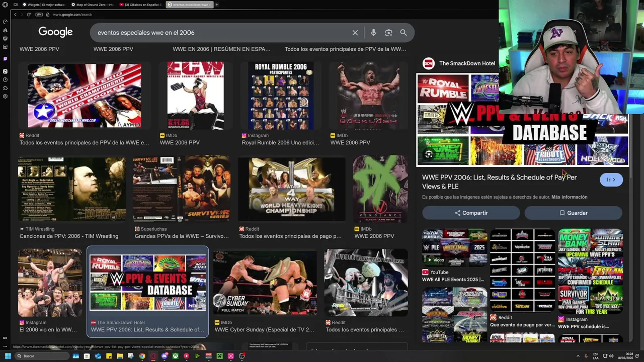Click the taskbar Buscar search box

click(x=42, y=356)
